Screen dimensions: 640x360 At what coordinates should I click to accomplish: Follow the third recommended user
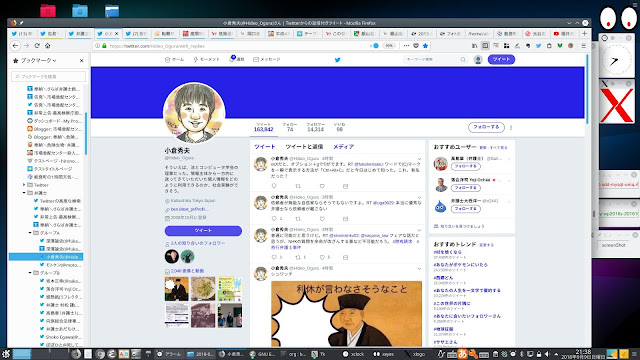(x=466, y=209)
